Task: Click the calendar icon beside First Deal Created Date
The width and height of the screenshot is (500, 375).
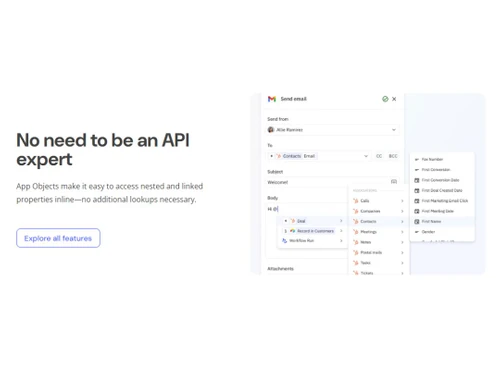Action: click(417, 190)
